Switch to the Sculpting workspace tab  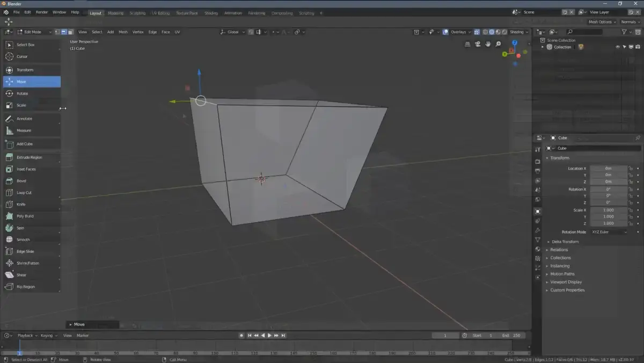(137, 13)
